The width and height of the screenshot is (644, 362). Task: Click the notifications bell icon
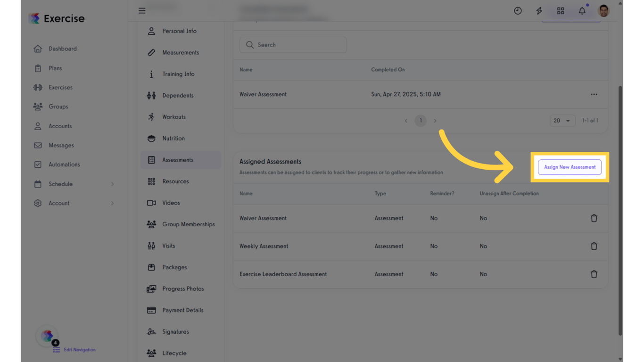582,10
